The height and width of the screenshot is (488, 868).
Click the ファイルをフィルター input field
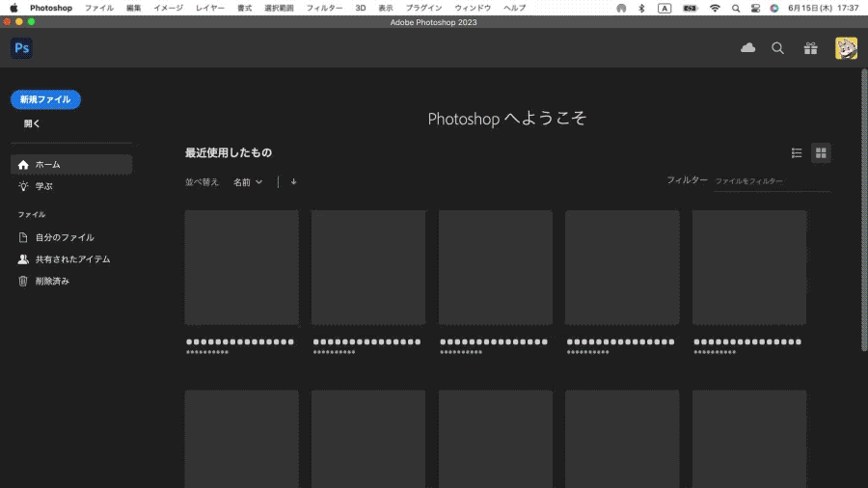pyautogui.click(x=772, y=181)
